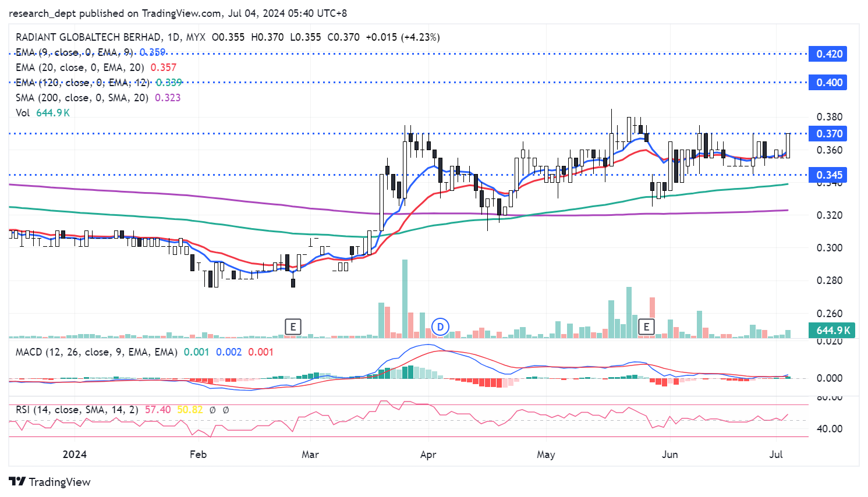The width and height of the screenshot is (868, 497).
Task: Click the earnings E marker before June
Action: (x=646, y=326)
